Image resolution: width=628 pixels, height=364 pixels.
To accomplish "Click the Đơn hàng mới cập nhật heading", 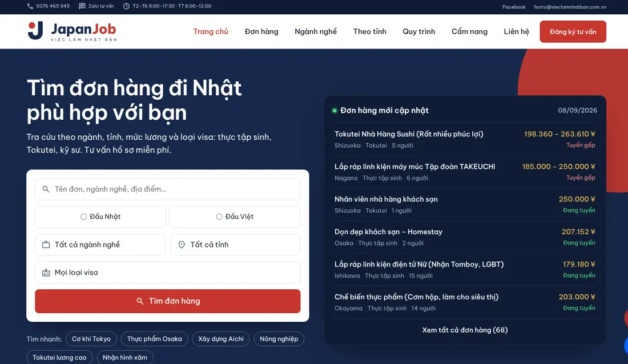I will pyautogui.click(x=384, y=110).
